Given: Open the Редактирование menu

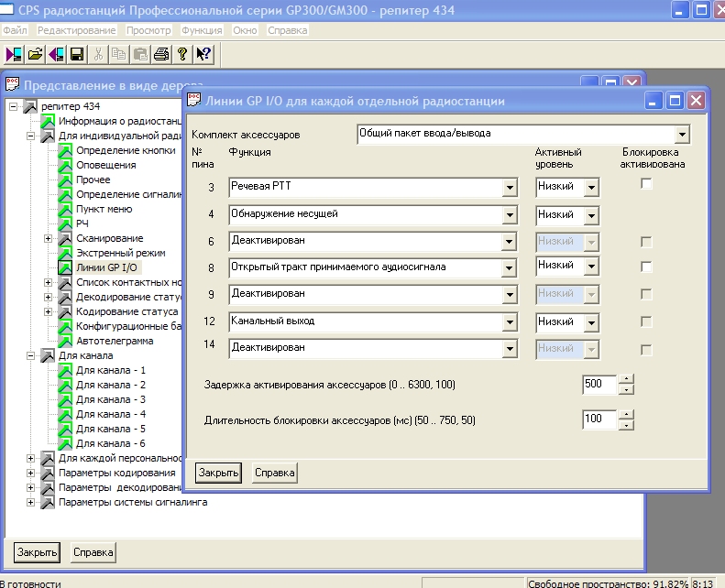Looking at the screenshot, I should tap(76, 30).
